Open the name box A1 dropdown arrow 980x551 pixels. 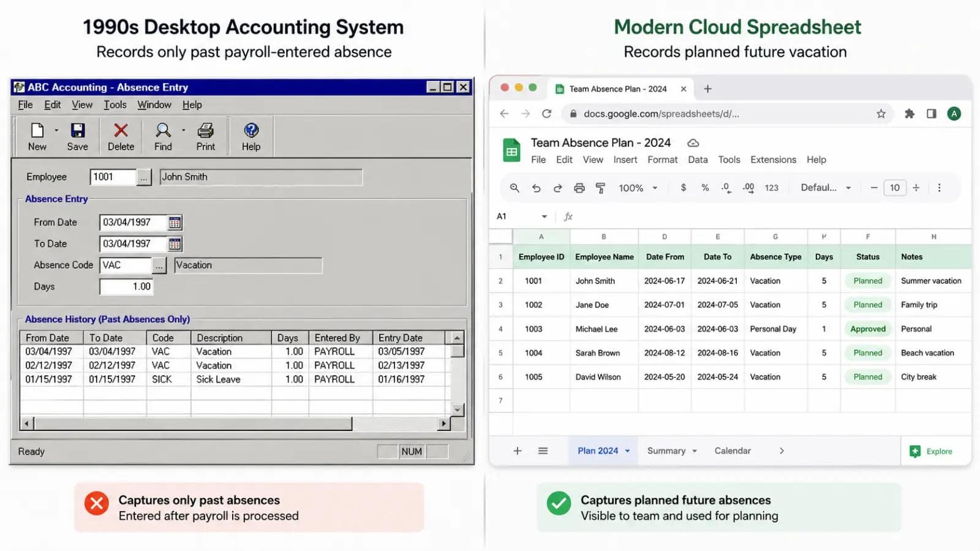pos(544,217)
